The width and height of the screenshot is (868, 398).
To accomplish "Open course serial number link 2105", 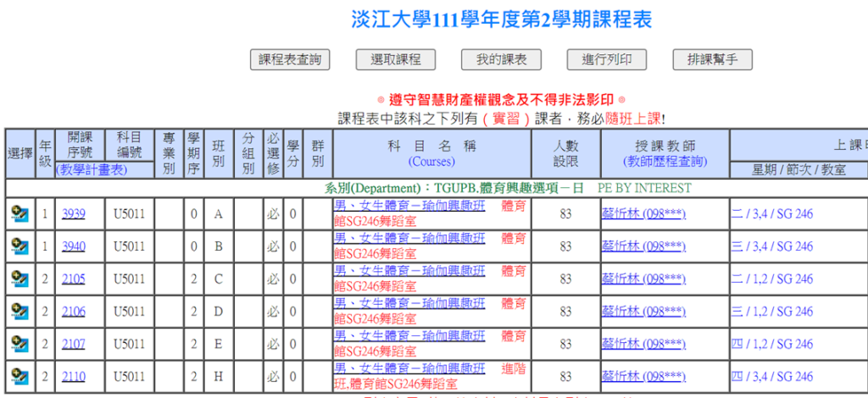I will pyautogui.click(x=74, y=279).
